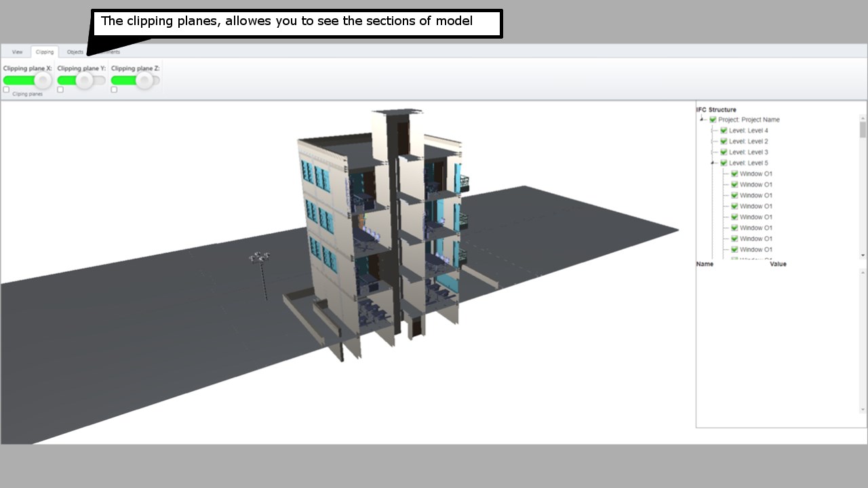Expand the Level 4 tree node

click(712, 130)
